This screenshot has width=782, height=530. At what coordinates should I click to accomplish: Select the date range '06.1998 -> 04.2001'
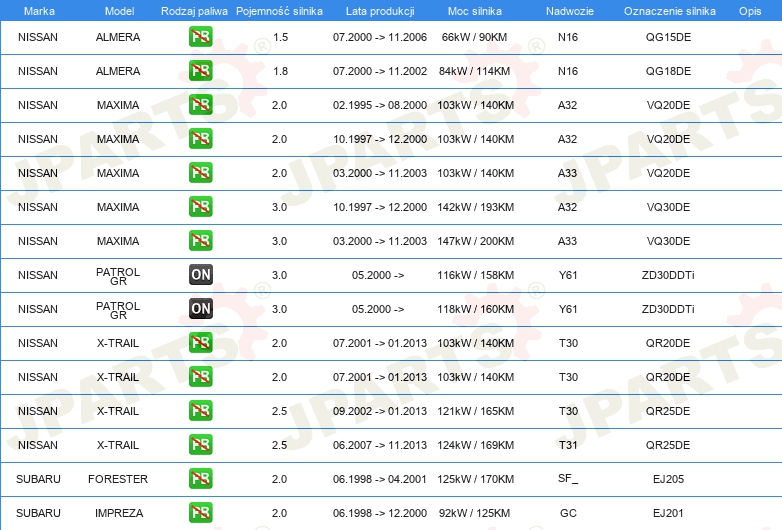tap(380, 479)
